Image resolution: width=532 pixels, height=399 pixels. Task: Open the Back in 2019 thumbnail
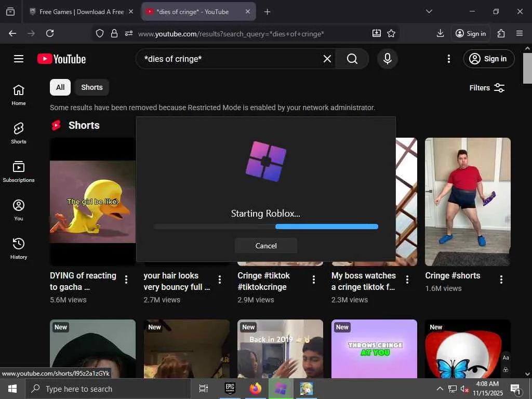coord(280,349)
